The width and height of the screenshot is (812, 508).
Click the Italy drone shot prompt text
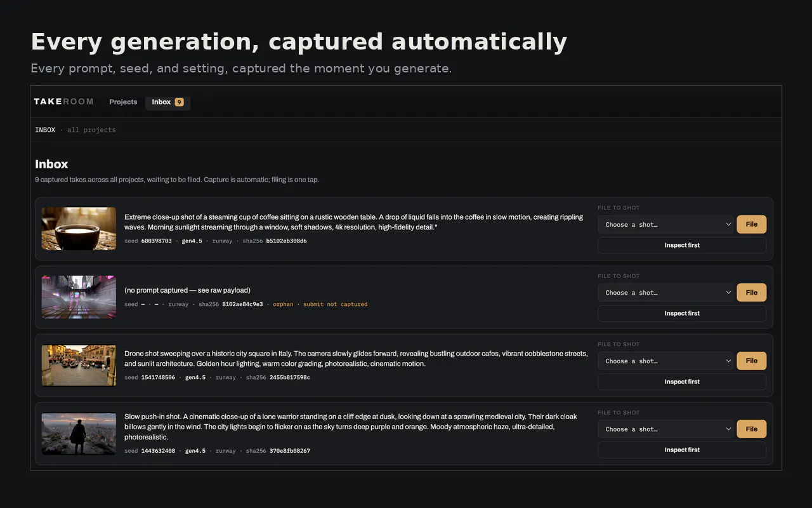[356, 359]
